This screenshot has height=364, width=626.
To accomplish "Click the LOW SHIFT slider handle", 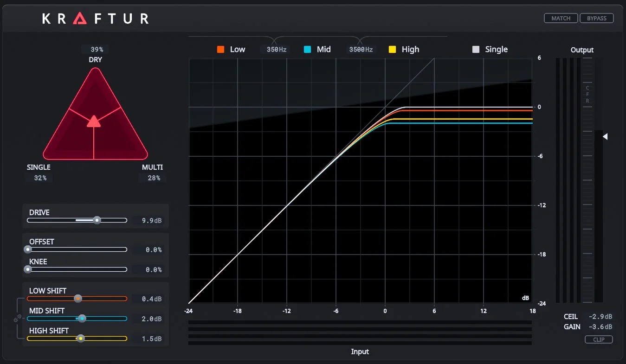I will pos(78,299).
